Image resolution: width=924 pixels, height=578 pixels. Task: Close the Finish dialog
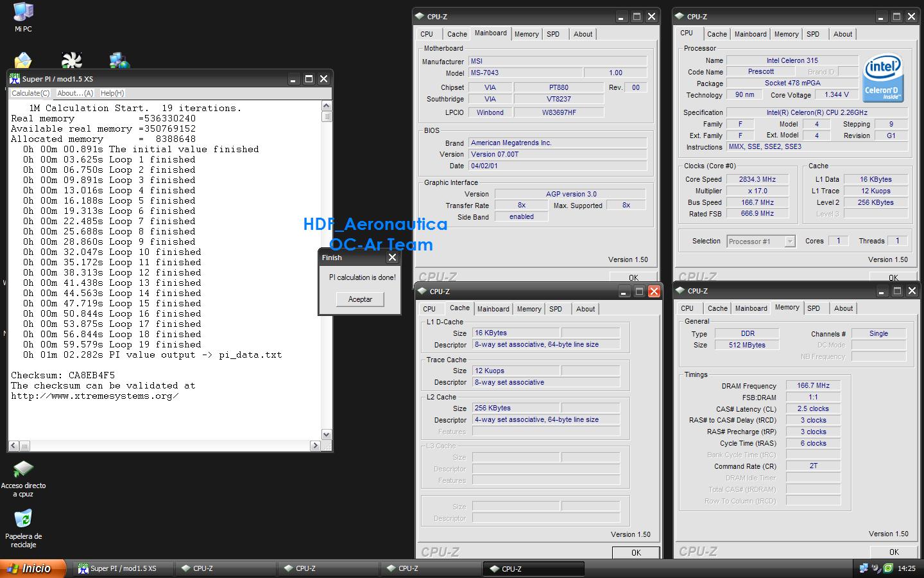(392, 258)
